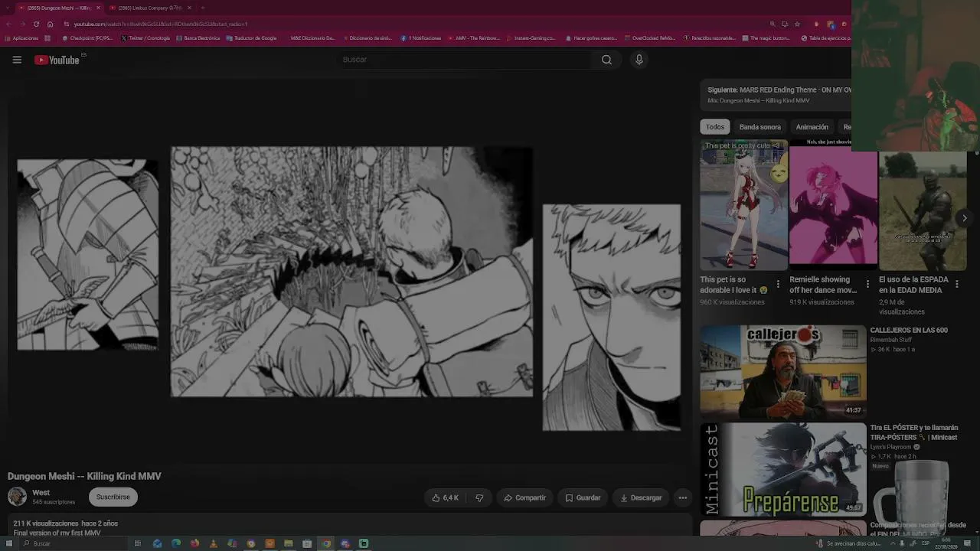The image size is (980, 551).
Task: Open the browser home page button
Action: [51, 24]
